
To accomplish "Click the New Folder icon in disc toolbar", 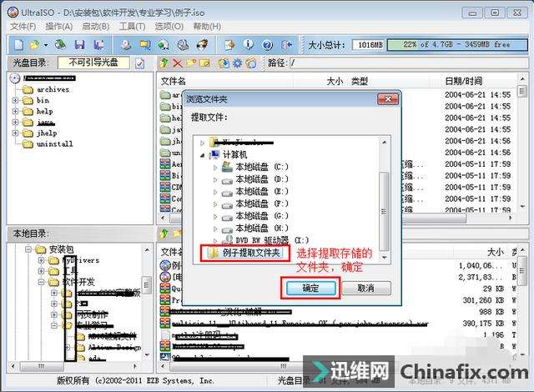I will coord(191,63).
